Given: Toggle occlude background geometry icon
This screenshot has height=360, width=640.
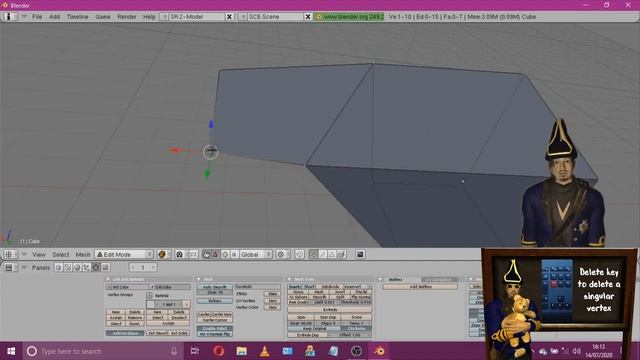Looking at the screenshot, I should [342, 254].
